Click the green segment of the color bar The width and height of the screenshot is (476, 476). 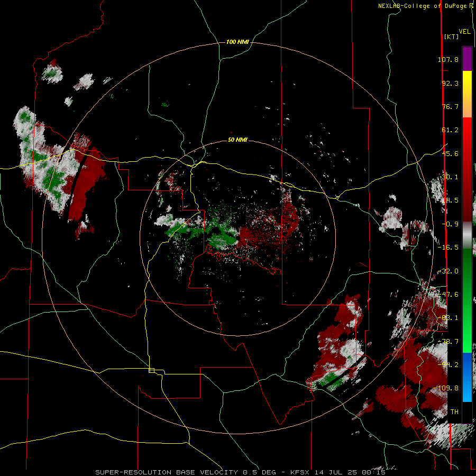(467, 300)
